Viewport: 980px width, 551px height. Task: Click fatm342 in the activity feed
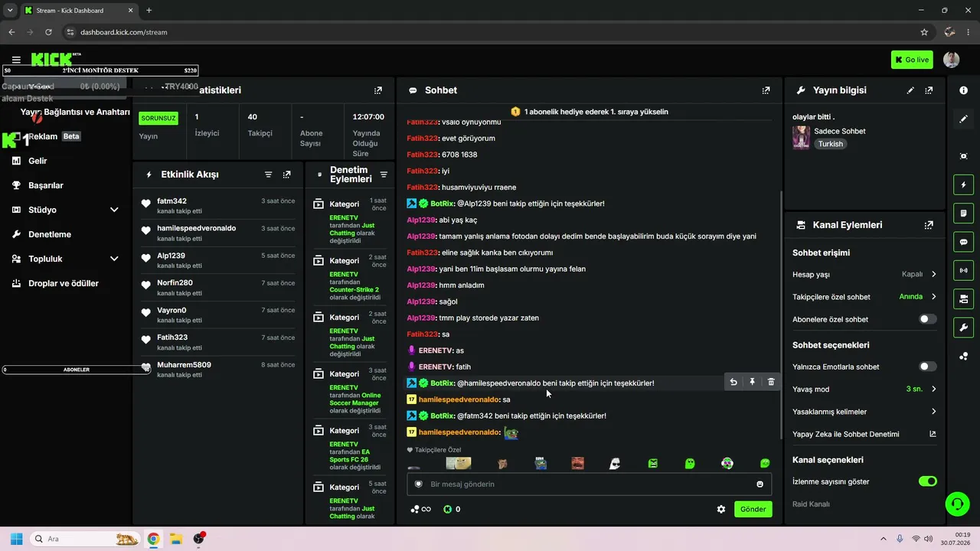click(171, 201)
